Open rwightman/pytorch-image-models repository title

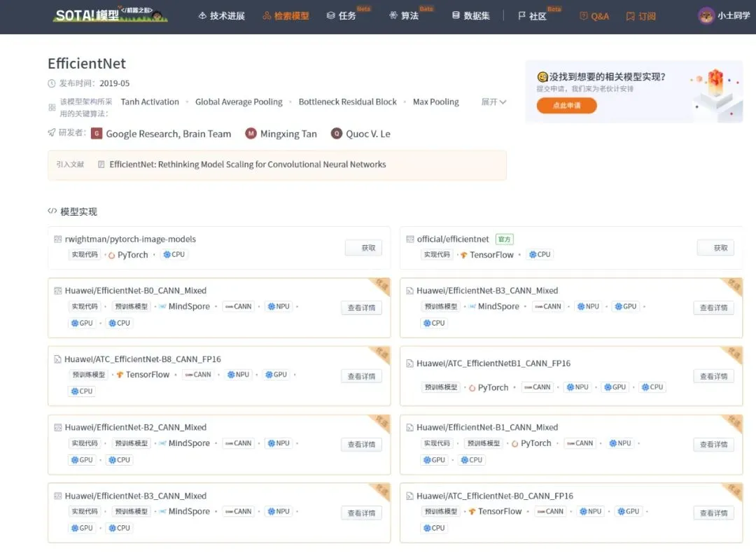point(130,239)
